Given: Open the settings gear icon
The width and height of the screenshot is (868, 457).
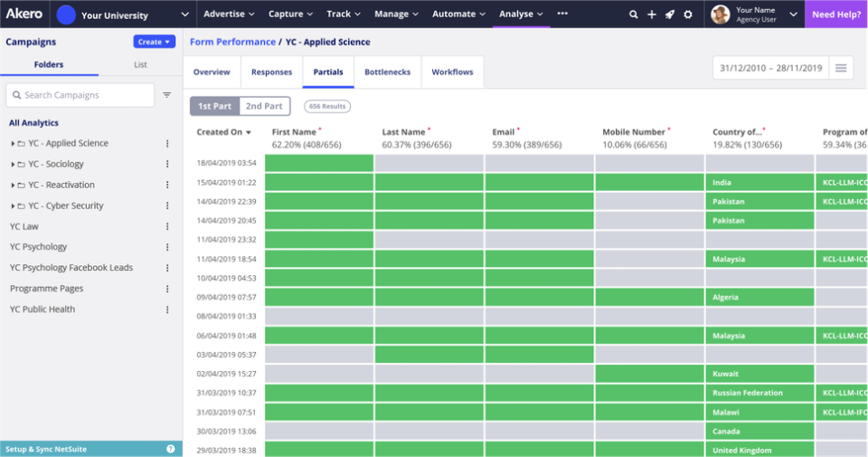Looking at the screenshot, I should [688, 14].
